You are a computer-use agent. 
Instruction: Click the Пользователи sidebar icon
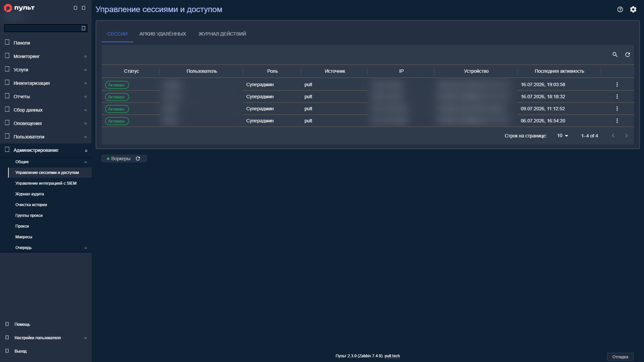tap(7, 136)
